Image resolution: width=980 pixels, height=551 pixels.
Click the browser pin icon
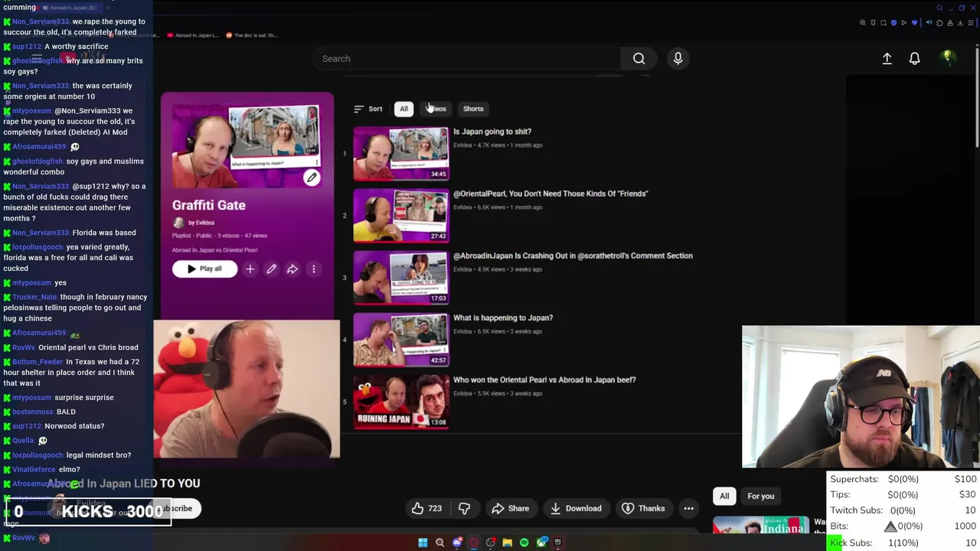[x=873, y=23]
